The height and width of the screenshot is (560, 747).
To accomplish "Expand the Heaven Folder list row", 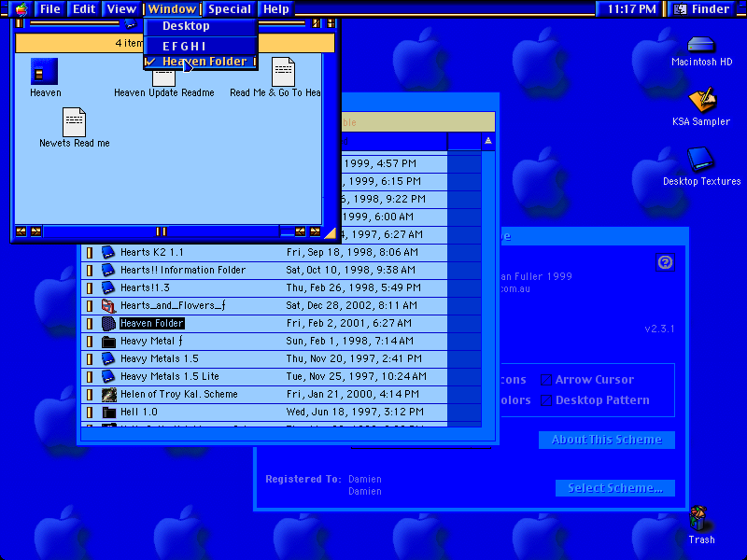I will click(89, 323).
